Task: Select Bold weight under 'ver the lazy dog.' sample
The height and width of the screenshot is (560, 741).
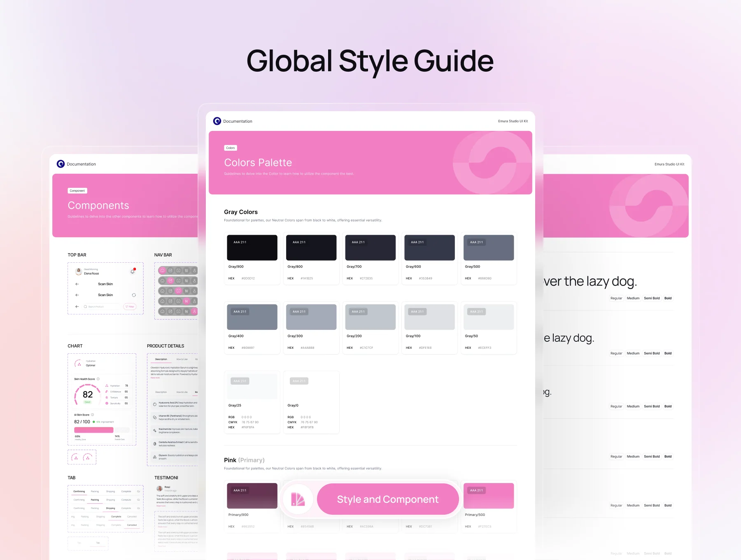Action: pos(668,298)
